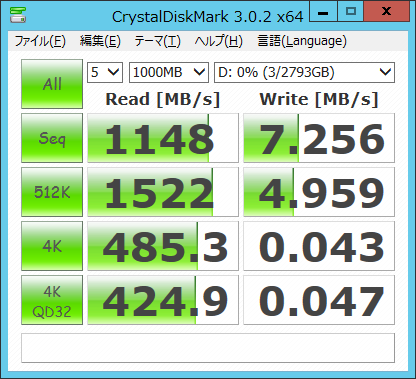Image resolution: width=416 pixels, height=379 pixels.
Task: Select the 4K read value 485.3
Action: pos(163,246)
